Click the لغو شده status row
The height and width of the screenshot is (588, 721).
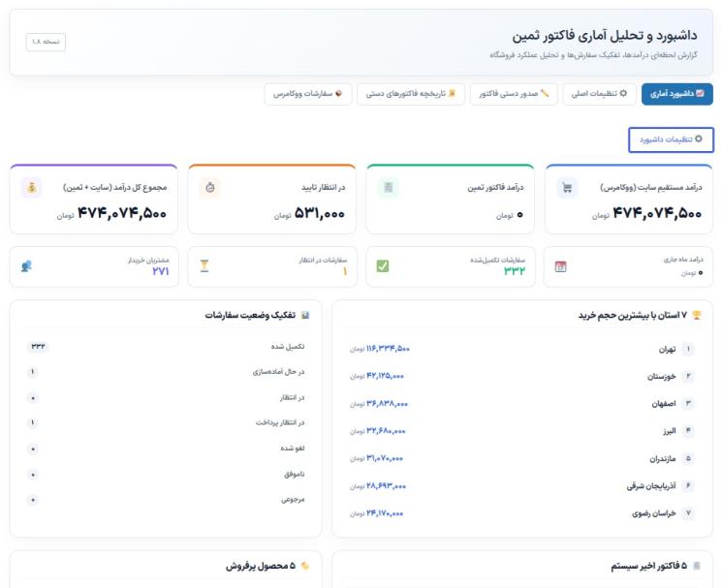click(x=166, y=449)
